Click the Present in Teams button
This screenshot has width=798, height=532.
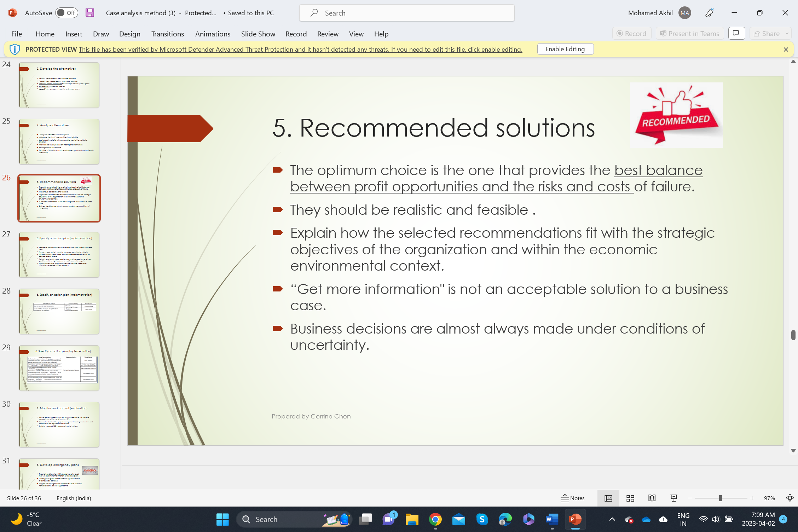689,33
